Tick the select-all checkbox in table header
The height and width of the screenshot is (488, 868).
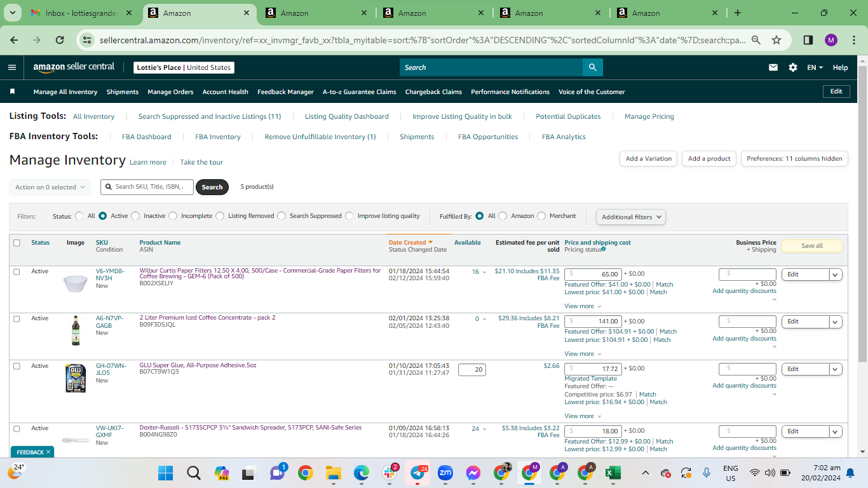pos(17,243)
